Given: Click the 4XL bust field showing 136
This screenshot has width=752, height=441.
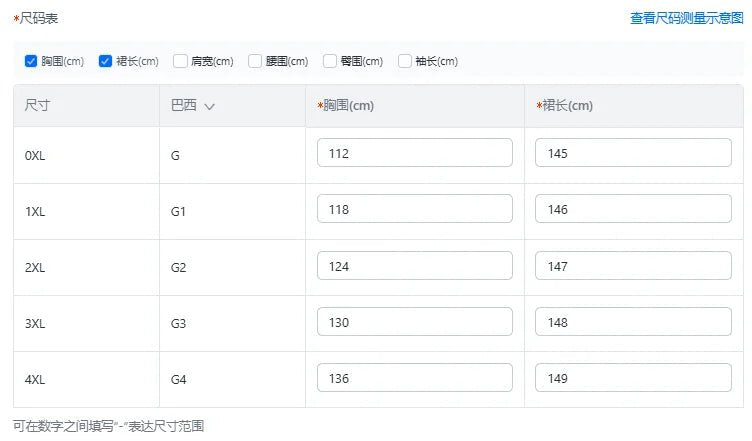Looking at the screenshot, I should [x=415, y=378].
